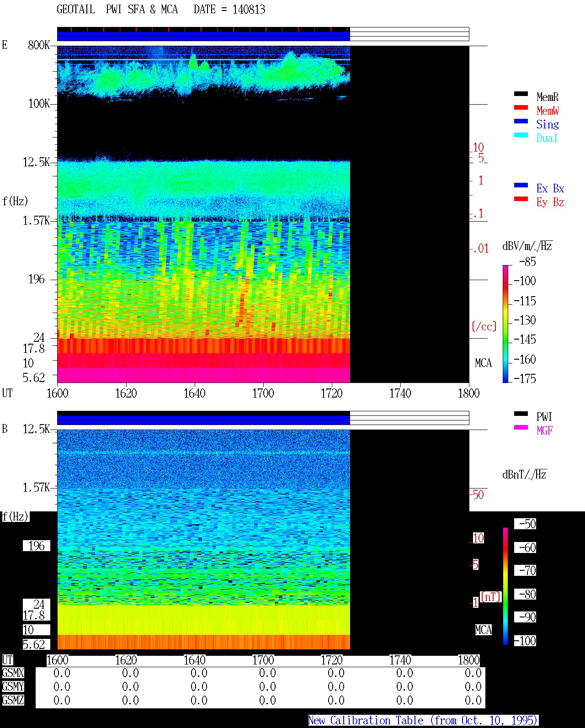Screen dimensions: 585x728
Task: Click the 1.57K label on the E panel
Action: click(x=37, y=220)
